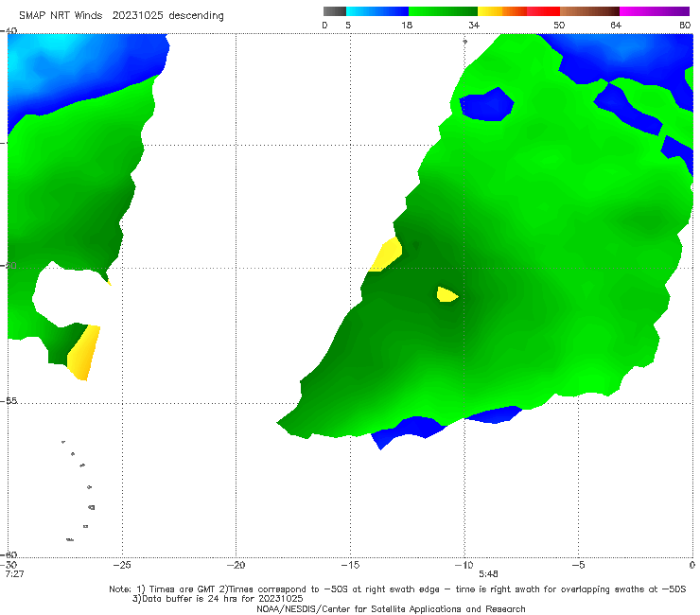Click the swath time '5:48' below the axis

[488, 573]
